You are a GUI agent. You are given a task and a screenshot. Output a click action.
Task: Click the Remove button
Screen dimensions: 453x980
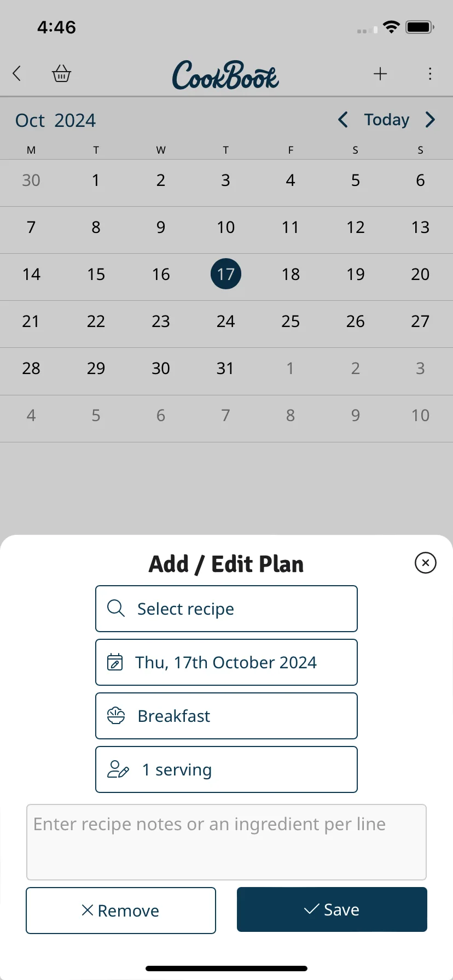pyautogui.click(x=121, y=911)
